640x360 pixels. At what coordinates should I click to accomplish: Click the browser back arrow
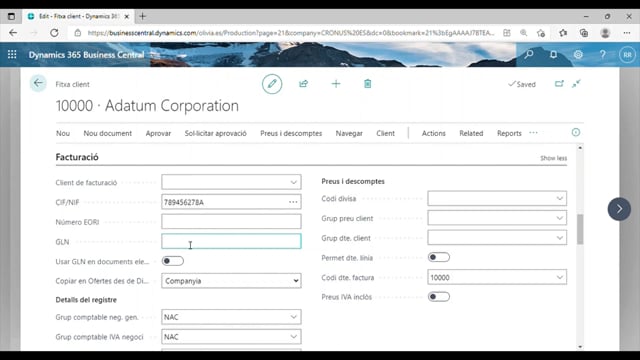pos(13,33)
